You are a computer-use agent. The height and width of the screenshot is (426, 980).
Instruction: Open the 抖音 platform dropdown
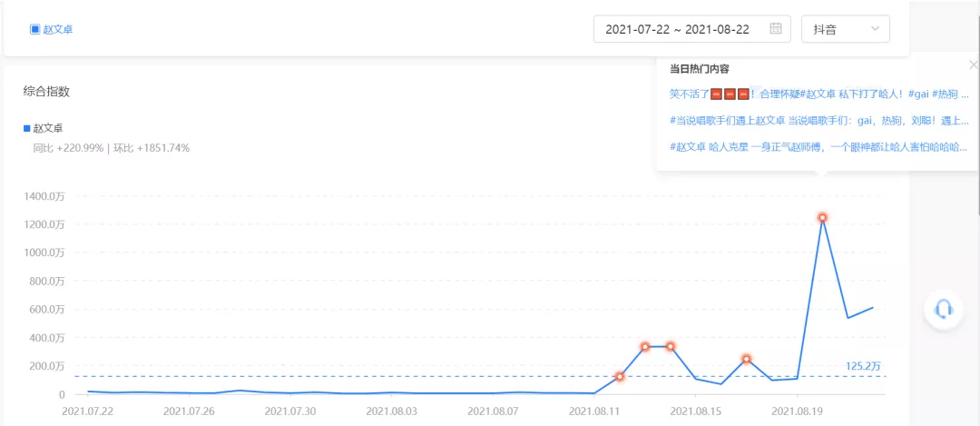pos(845,29)
